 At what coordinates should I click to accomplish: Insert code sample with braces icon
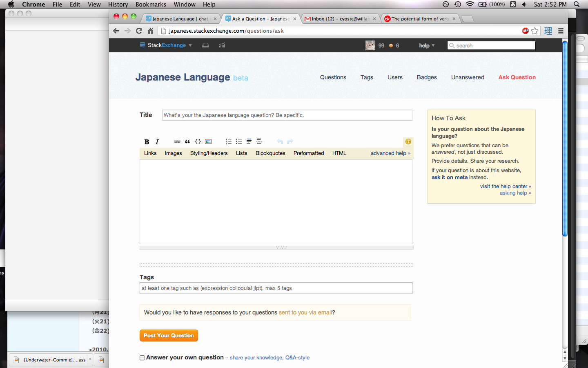point(198,141)
